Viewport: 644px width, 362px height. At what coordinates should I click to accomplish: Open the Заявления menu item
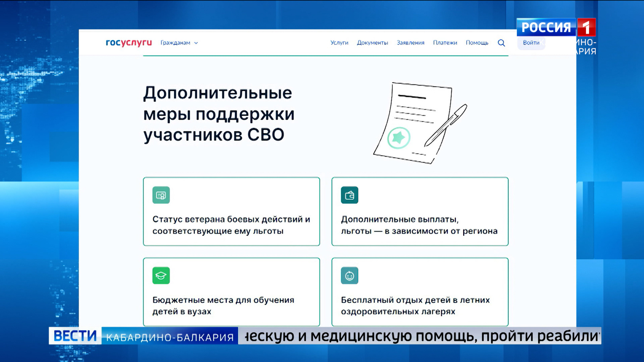coord(410,42)
